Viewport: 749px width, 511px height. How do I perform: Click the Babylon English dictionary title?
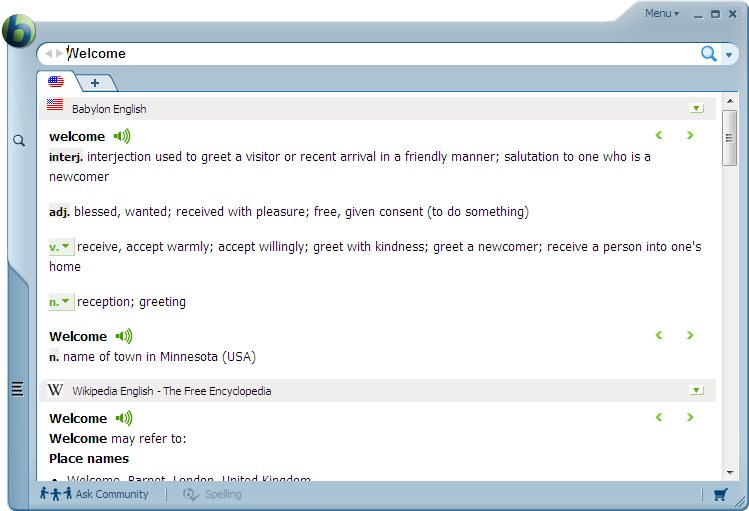109,109
